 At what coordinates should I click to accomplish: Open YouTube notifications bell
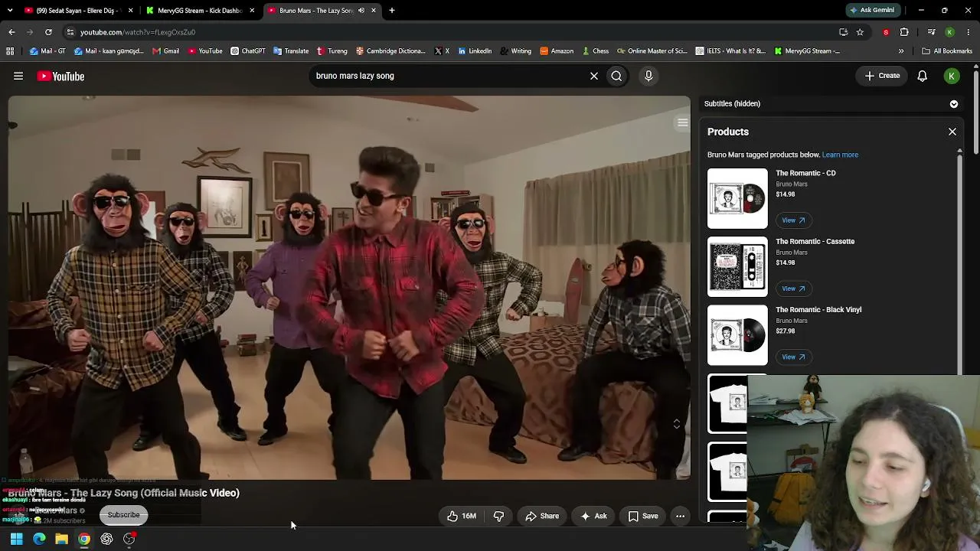click(x=923, y=76)
